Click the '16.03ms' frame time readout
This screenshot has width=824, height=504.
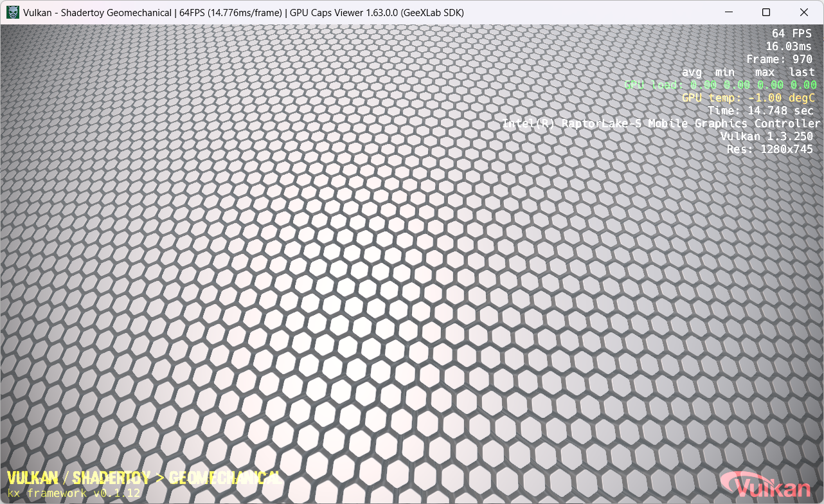coord(789,46)
